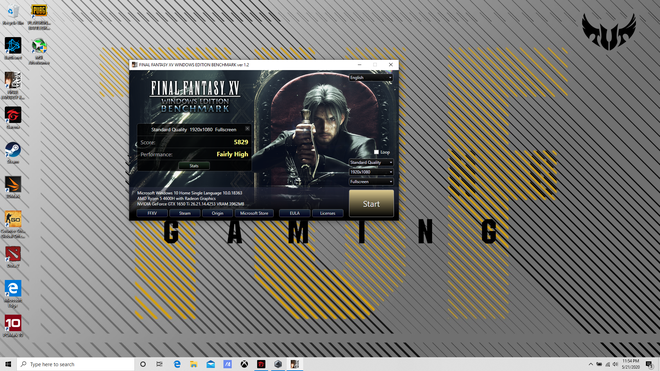The height and width of the screenshot is (371, 660).
Task: Open the Steam desktop shortcut
Action: 13,150
